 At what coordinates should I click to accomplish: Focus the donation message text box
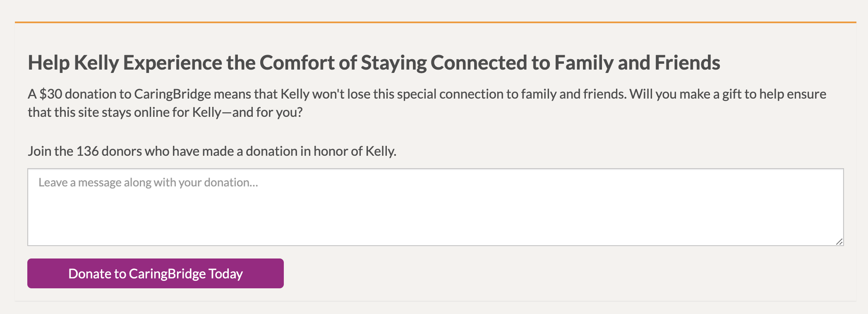[435, 207]
